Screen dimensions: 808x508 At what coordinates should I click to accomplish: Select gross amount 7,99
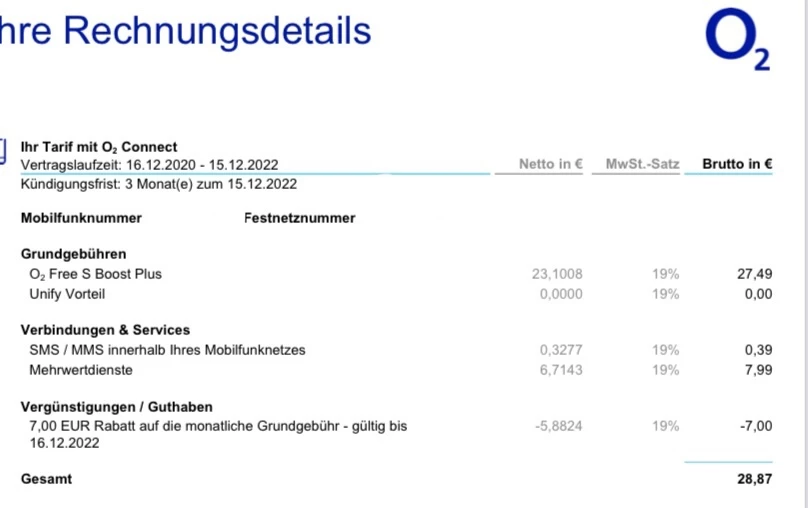click(x=759, y=370)
